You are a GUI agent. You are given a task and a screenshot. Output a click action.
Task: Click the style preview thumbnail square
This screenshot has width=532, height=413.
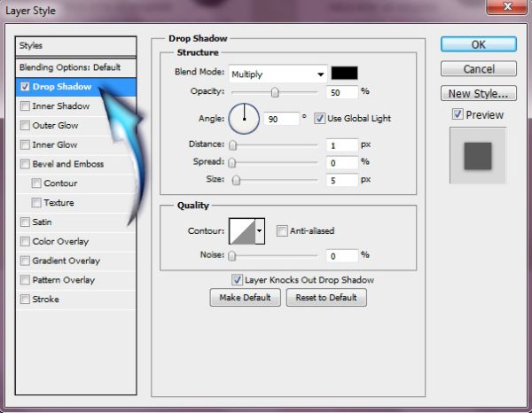pos(478,156)
